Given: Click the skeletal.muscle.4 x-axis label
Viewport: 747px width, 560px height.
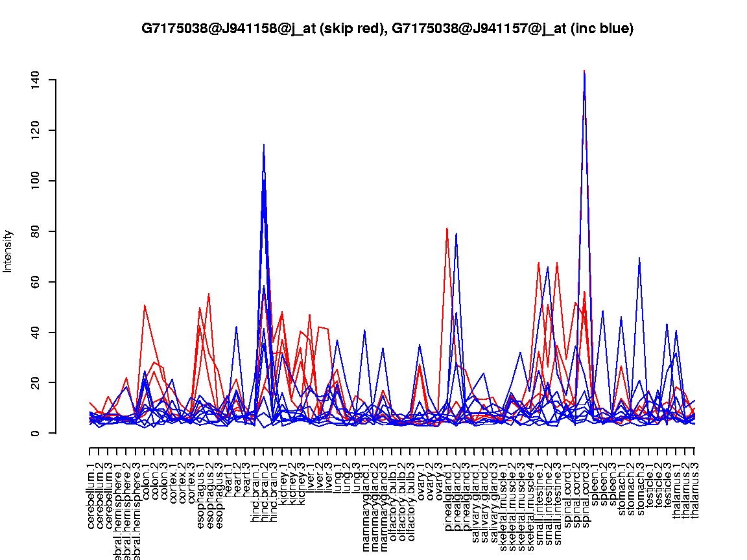Looking at the screenshot, I should 530,502.
